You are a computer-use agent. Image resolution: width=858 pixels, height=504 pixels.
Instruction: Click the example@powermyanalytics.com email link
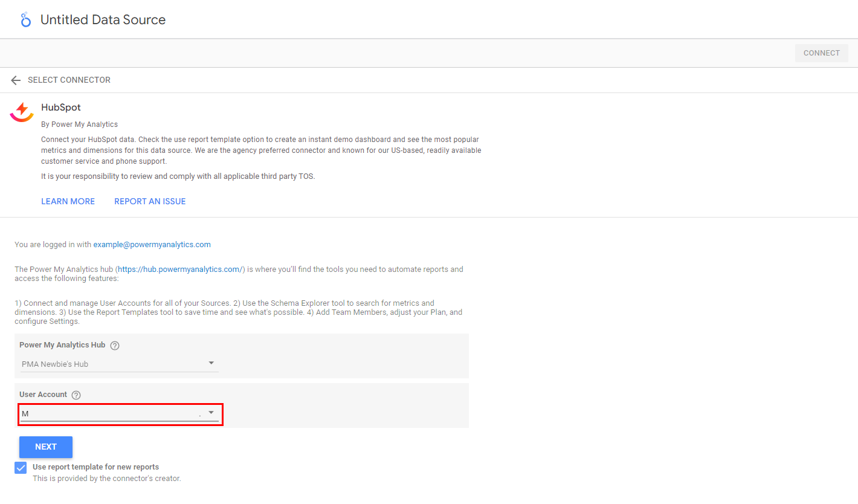[152, 245]
